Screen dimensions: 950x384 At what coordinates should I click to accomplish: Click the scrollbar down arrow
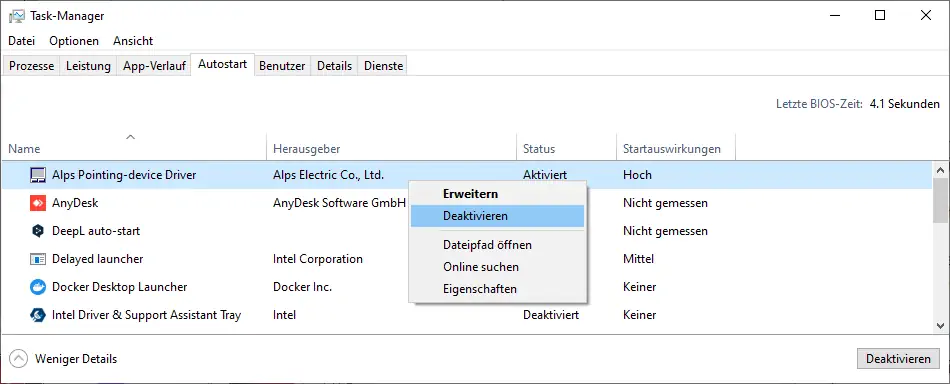coord(940,325)
